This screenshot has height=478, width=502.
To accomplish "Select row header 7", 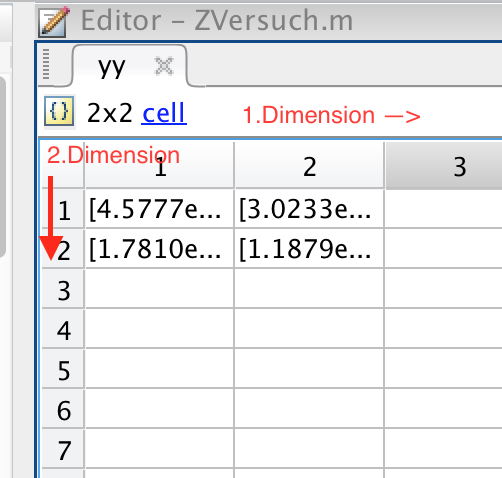I will click(63, 449).
